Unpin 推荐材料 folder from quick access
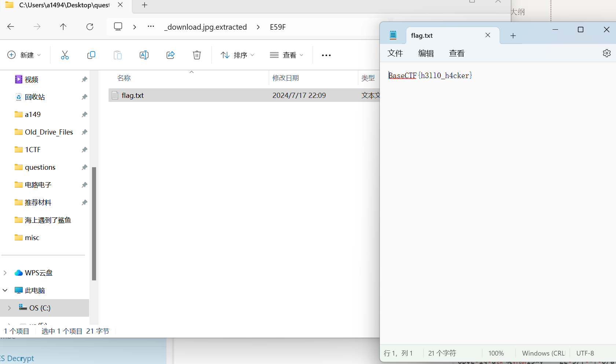Image resolution: width=616 pixels, height=364 pixels. [x=84, y=203]
